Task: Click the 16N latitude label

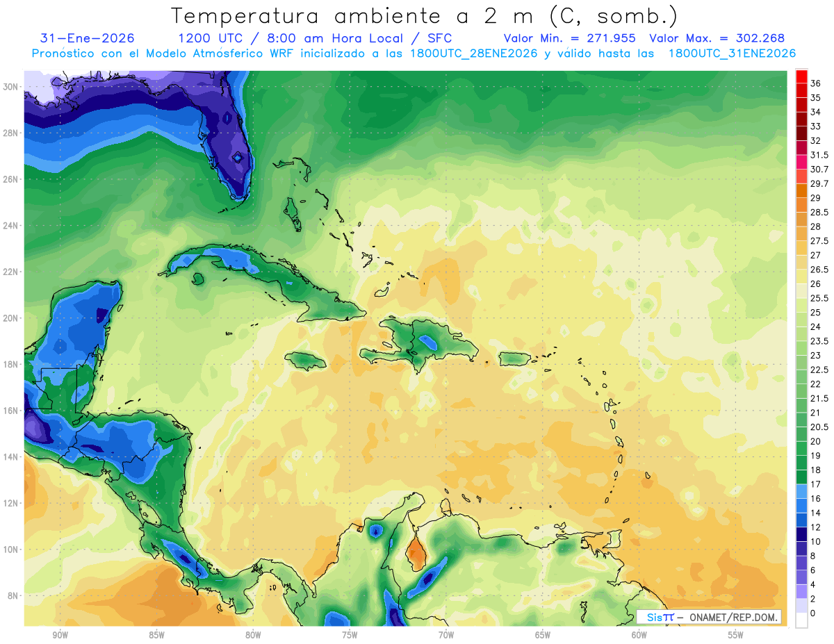Action: (10, 411)
